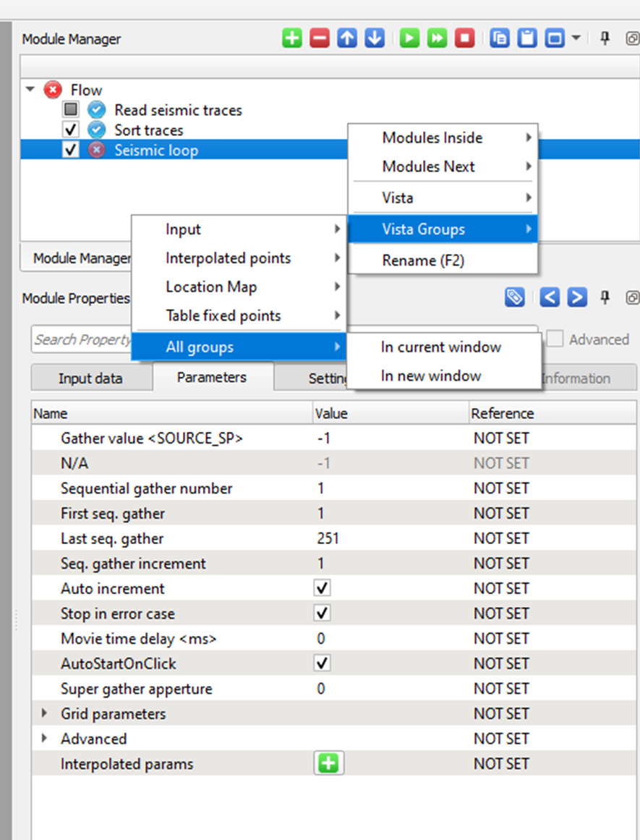Click the red stop execution icon
Image resolution: width=640 pixels, height=840 pixels.
pyautogui.click(x=464, y=38)
